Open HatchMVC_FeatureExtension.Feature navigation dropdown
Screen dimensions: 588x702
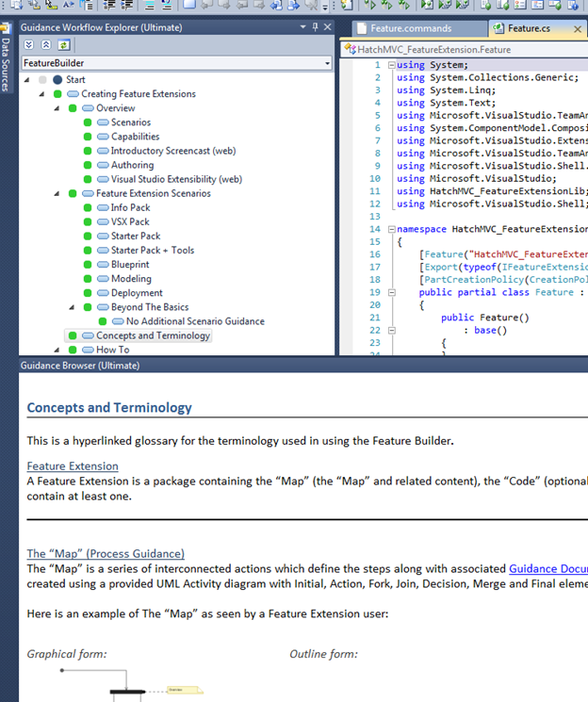click(465, 49)
